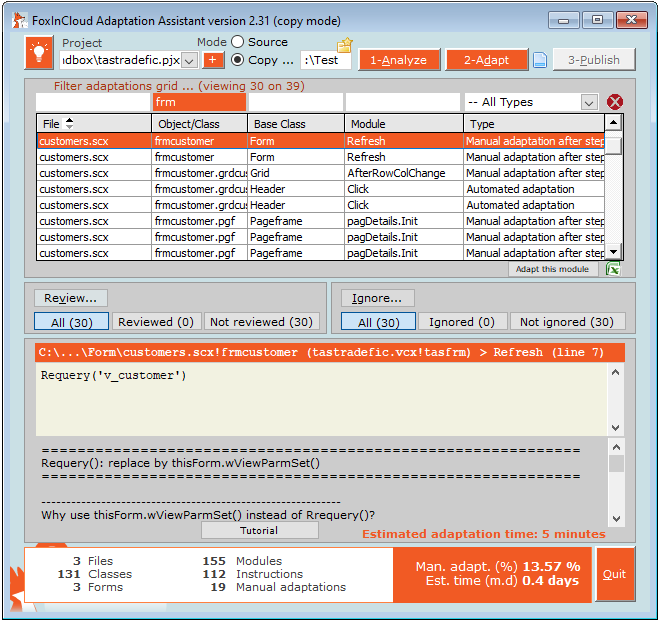Quit the Adaptation Assistant
Screen dimensions: 659x621
614,574
